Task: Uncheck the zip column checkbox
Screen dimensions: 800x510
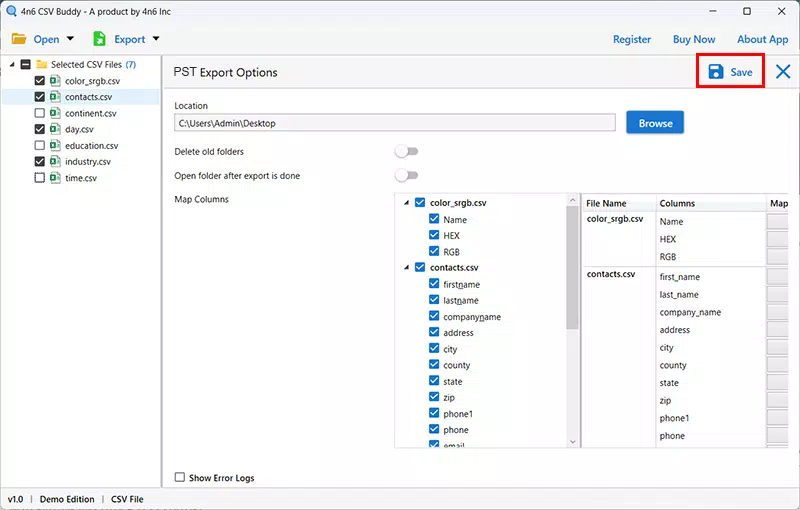Action: point(434,396)
